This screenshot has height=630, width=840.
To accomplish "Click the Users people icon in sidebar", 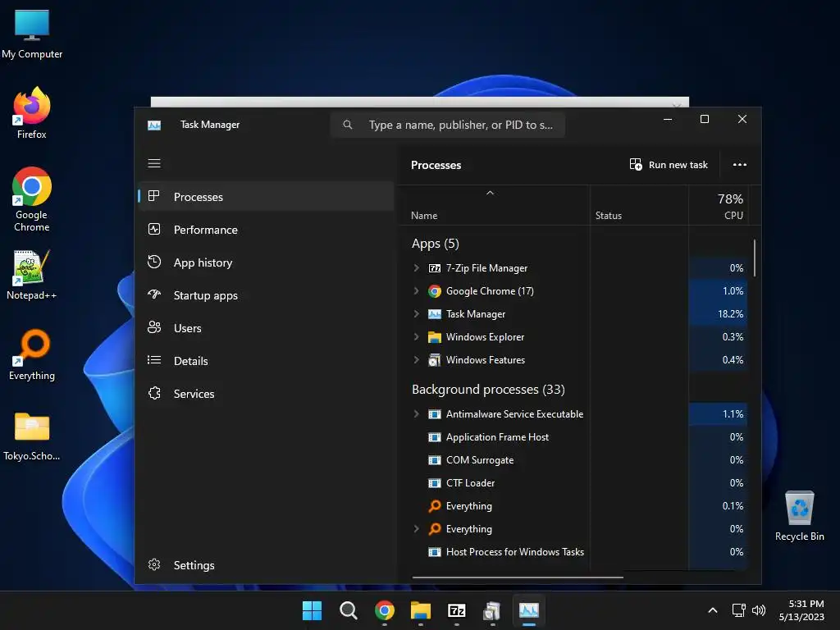I will pos(154,327).
